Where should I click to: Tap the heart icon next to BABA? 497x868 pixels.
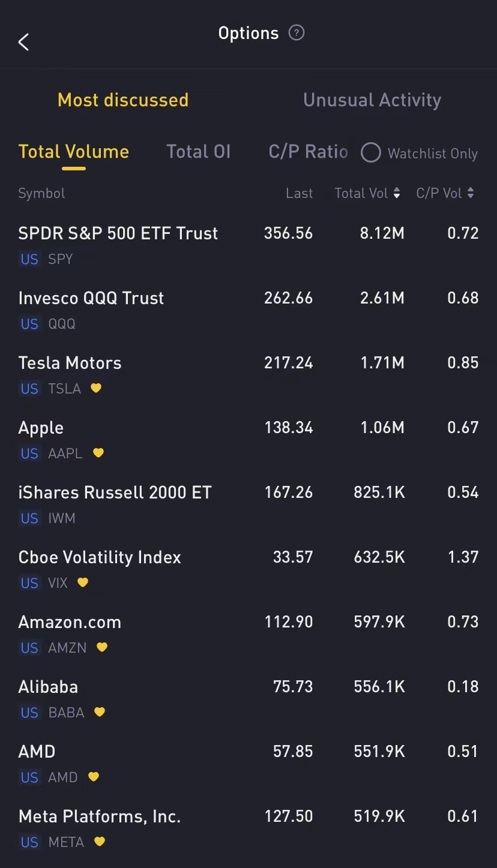100,712
